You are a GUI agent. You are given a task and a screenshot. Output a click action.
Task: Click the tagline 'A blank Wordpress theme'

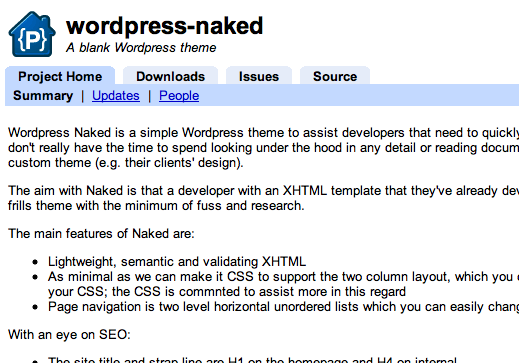pyautogui.click(x=141, y=48)
